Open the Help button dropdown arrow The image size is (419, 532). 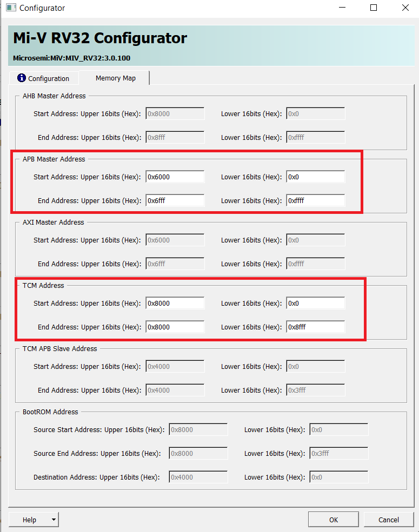click(53, 520)
